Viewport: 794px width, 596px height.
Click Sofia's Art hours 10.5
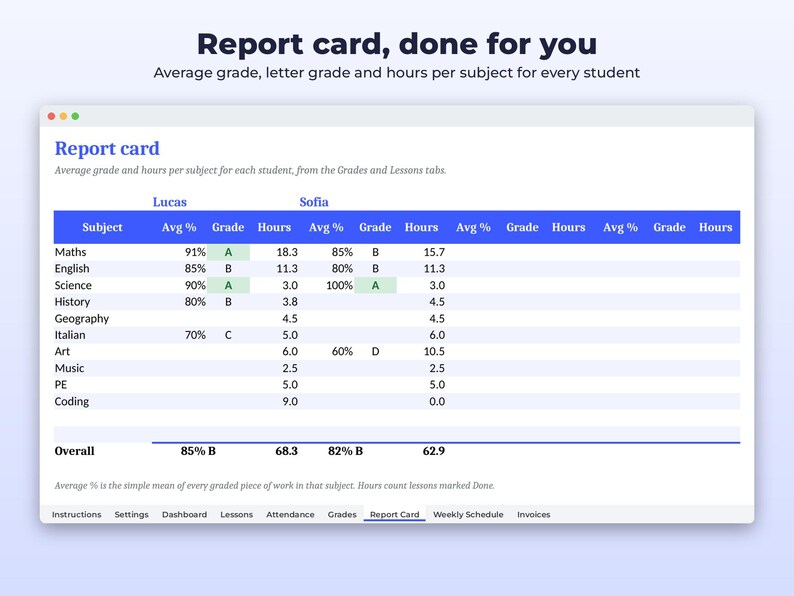(x=434, y=351)
